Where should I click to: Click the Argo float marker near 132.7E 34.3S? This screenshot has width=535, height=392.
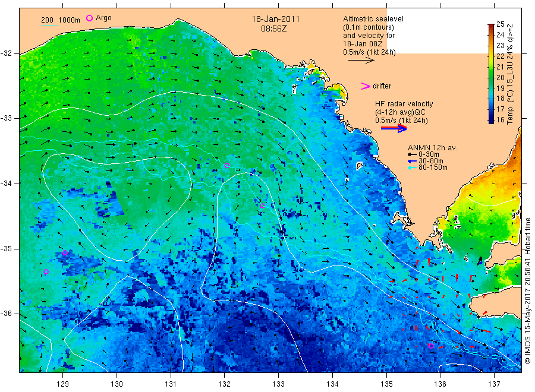pos(262,206)
